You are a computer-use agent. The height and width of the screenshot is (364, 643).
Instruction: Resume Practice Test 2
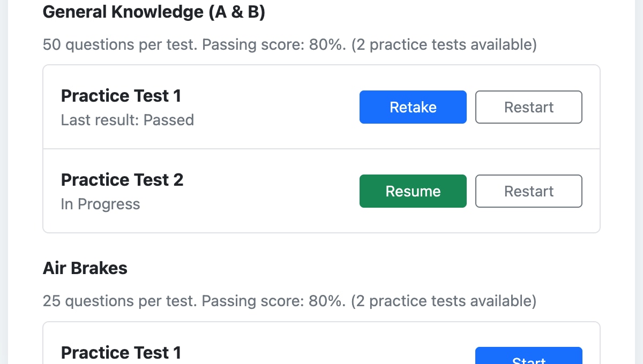413,191
